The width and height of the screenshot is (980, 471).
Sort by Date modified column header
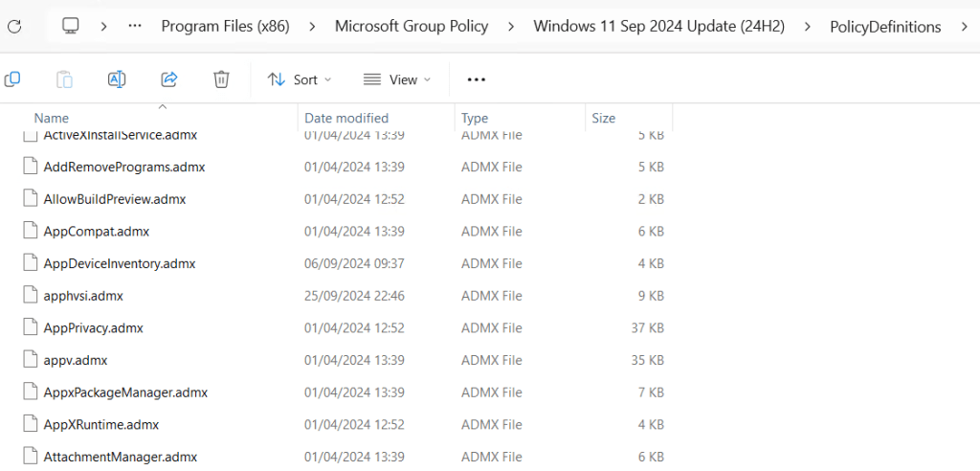tap(346, 118)
